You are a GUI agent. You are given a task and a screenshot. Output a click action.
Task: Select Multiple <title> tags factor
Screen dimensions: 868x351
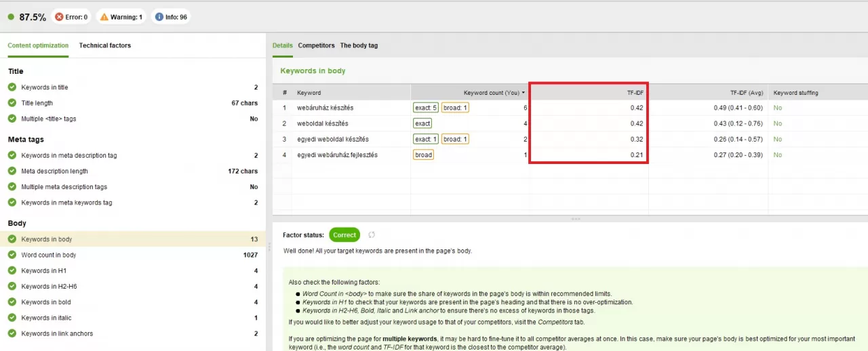tap(133, 119)
